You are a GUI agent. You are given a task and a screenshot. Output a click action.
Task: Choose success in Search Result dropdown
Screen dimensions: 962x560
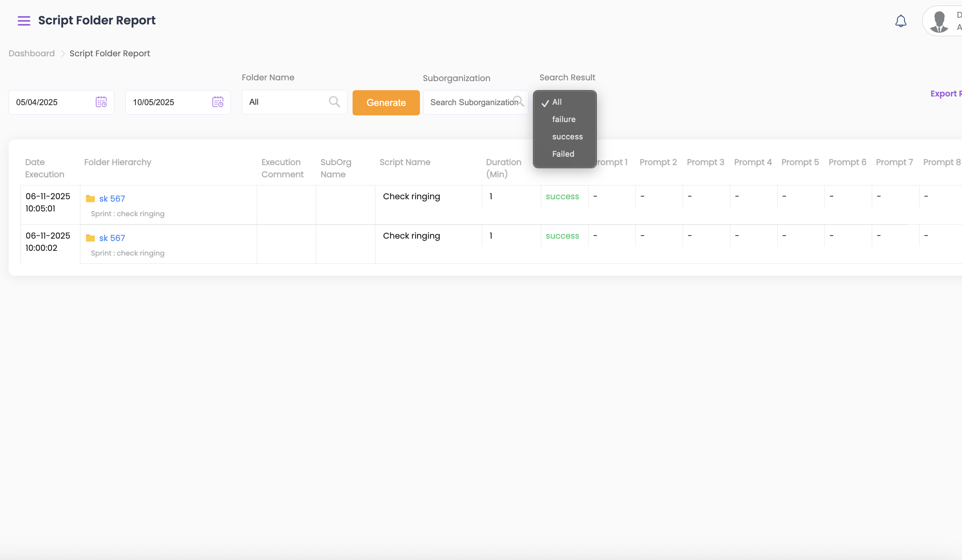coord(567,137)
